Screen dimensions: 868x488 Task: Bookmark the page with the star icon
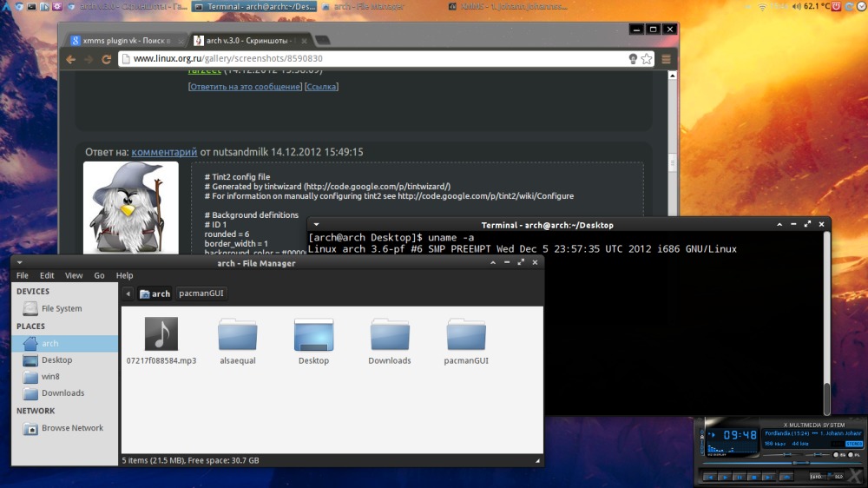pos(647,59)
